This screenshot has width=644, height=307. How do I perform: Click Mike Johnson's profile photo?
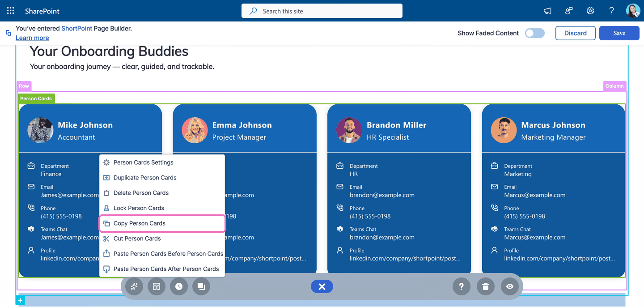[40, 130]
